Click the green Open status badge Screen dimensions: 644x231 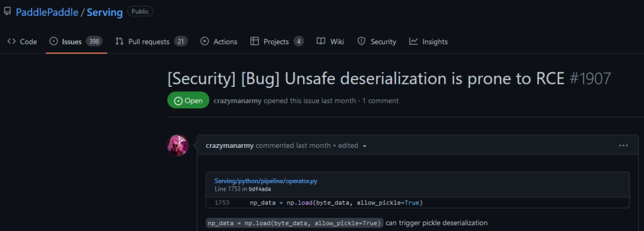pyautogui.click(x=188, y=100)
